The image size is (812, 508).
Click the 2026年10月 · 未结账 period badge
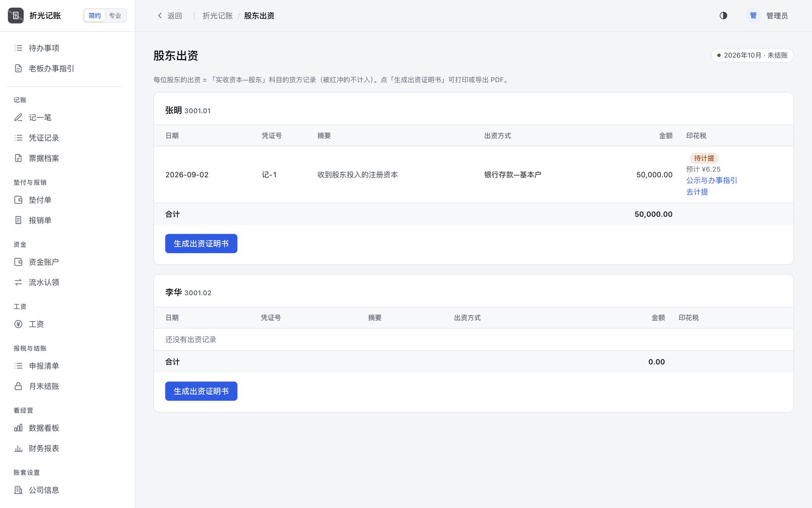coord(752,55)
